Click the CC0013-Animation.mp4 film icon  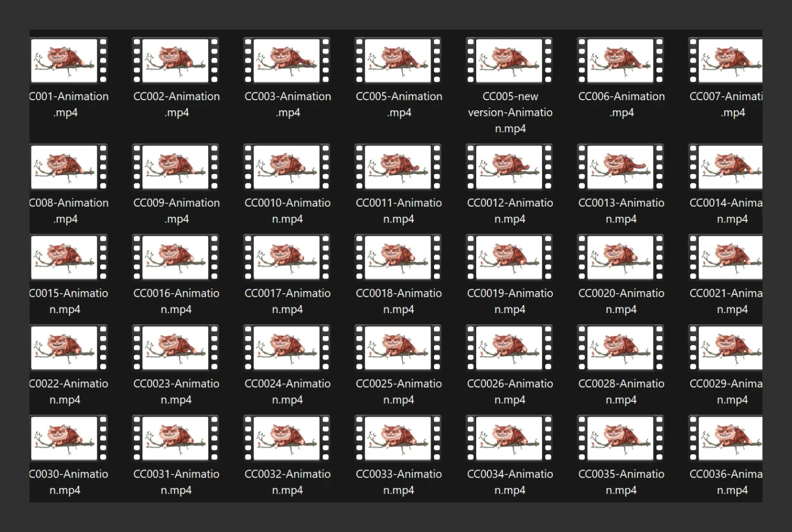pos(620,167)
